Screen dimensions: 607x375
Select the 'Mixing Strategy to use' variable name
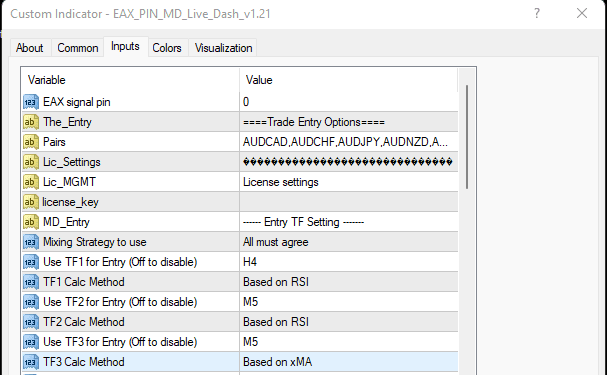(95, 242)
